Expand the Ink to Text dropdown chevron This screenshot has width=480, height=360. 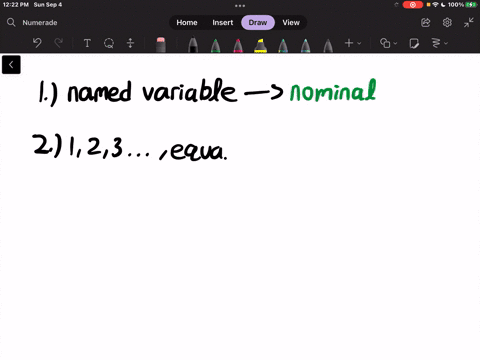pos(446,43)
